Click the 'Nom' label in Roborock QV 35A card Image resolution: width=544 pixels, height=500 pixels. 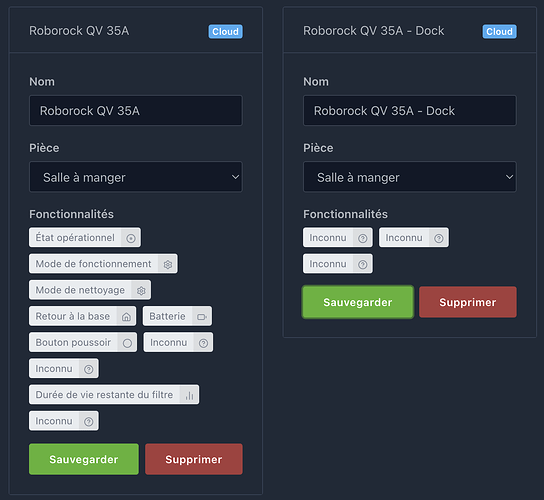click(x=42, y=82)
